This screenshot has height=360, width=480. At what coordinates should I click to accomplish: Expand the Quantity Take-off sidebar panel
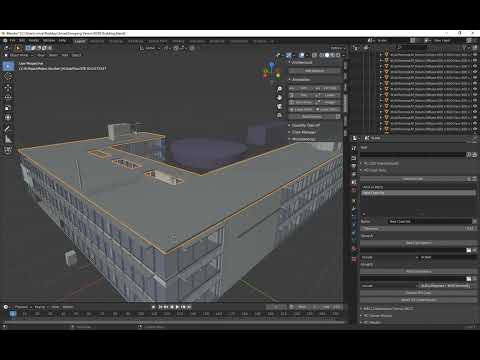306,125
